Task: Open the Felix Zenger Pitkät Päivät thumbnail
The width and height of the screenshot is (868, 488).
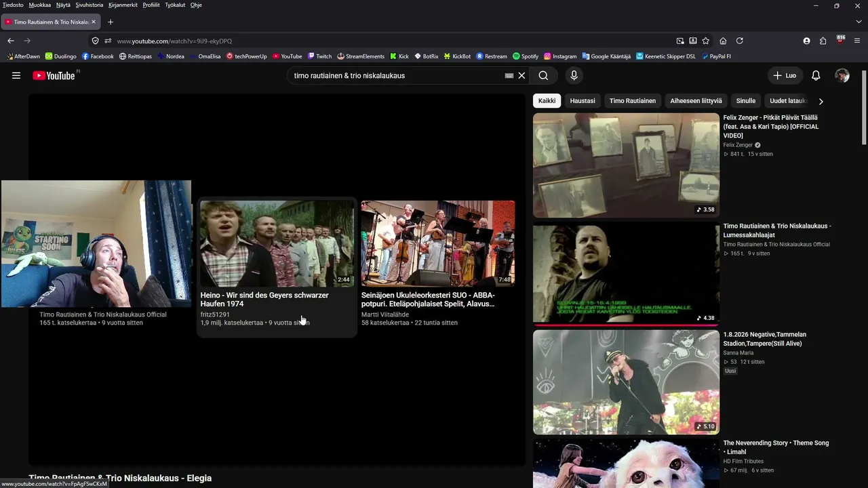Action: pyautogui.click(x=626, y=165)
